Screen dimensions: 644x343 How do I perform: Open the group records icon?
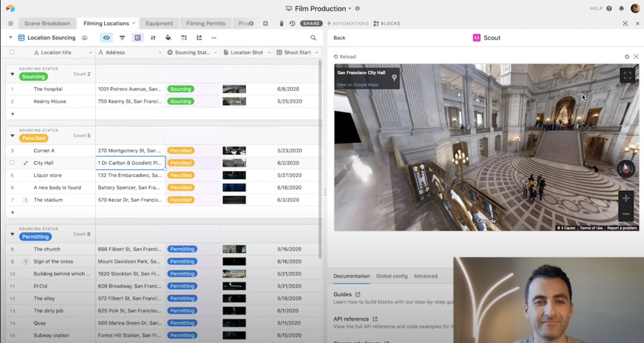[137, 38]
